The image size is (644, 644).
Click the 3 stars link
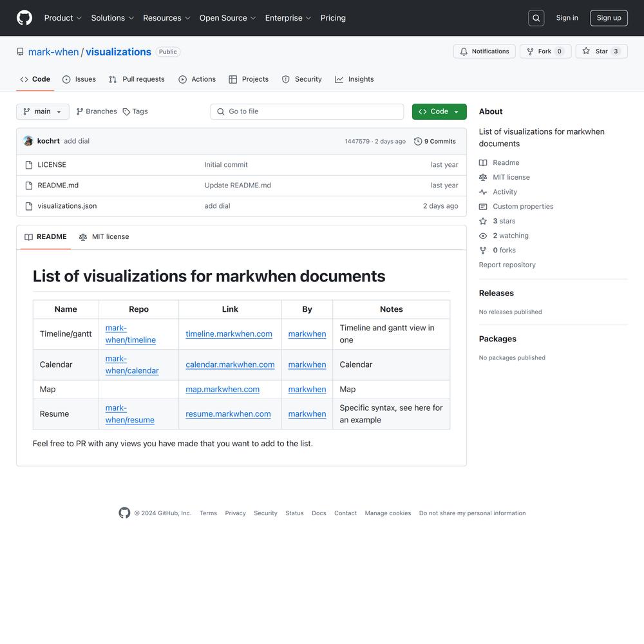point(497,221)
